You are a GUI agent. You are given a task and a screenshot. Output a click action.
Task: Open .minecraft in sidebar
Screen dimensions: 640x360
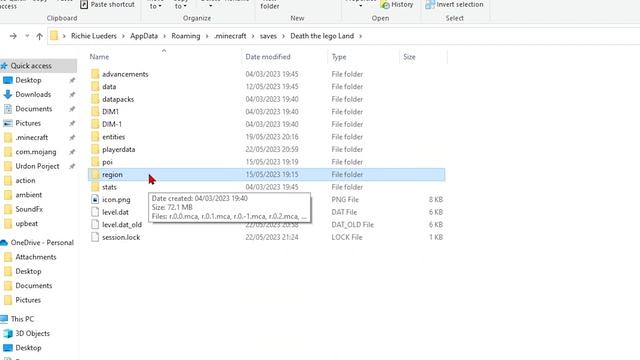pyautogui.click(x=31, y=137)
